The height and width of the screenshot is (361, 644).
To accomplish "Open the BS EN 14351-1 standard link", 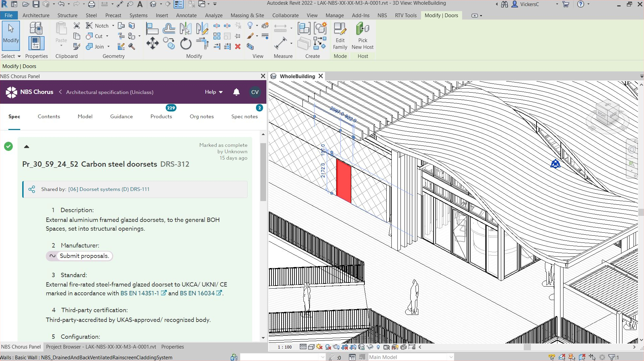I will [x=140, y=293].
